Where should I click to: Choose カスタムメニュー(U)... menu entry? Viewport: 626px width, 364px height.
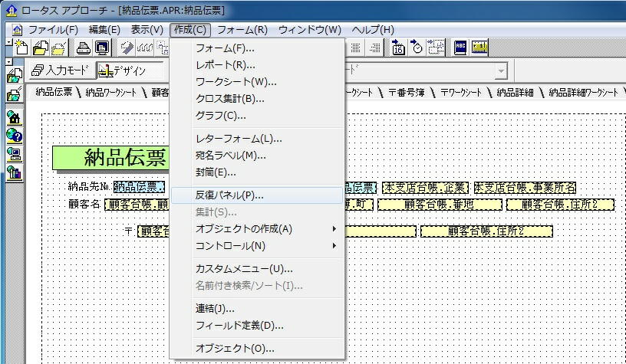[257, 269]
